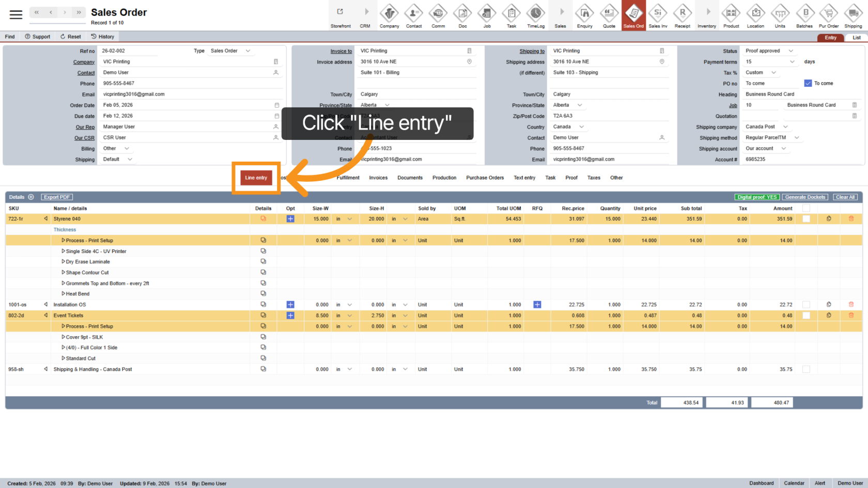Add option to Installation OS line
Screen dimensions: 868x488
290,305
